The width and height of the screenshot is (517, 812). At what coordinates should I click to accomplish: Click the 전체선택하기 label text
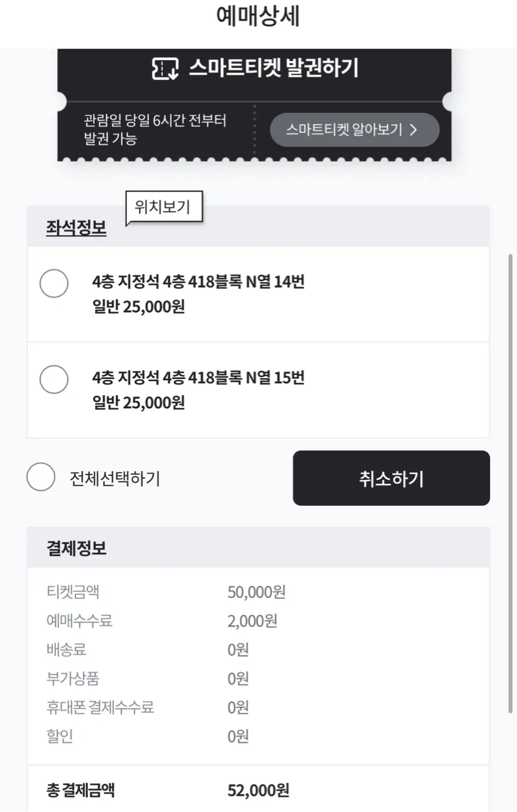pyautogui.click(x=115, y=479)
